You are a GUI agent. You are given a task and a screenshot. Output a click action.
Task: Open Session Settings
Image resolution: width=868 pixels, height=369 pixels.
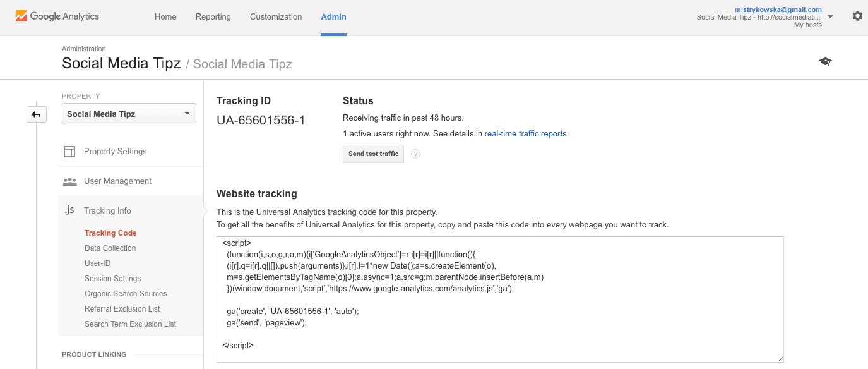[x=113, y=279]
